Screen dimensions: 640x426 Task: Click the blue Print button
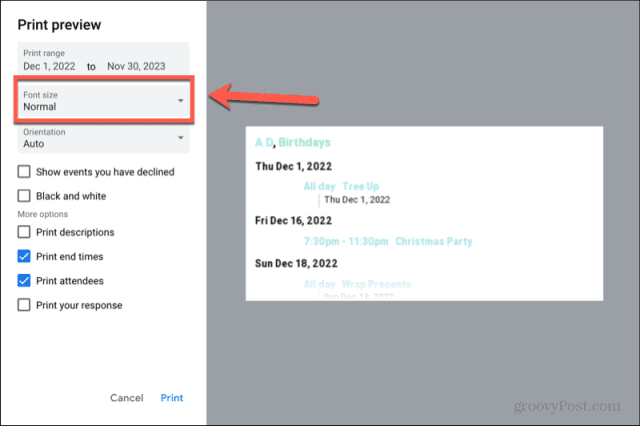(171, 398)
